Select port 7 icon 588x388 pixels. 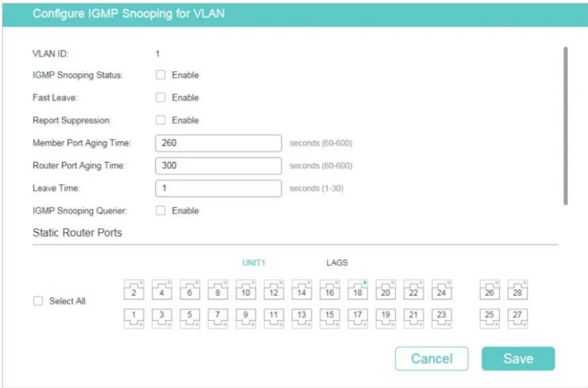tap(217, 319)
